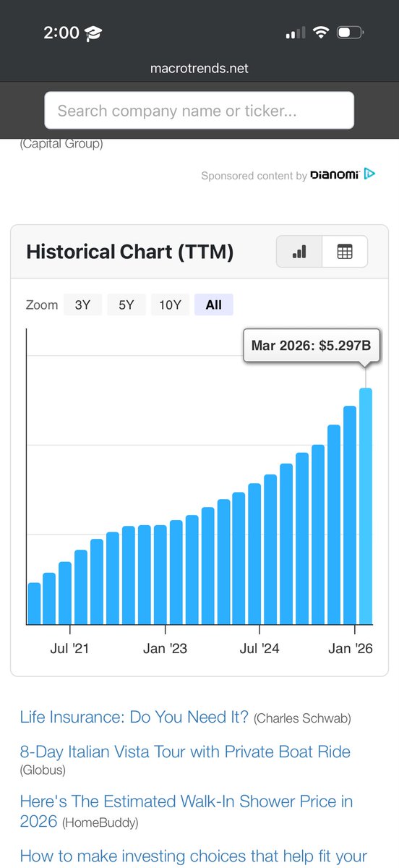Tap the graduation cap focus icon

point(93,33)
